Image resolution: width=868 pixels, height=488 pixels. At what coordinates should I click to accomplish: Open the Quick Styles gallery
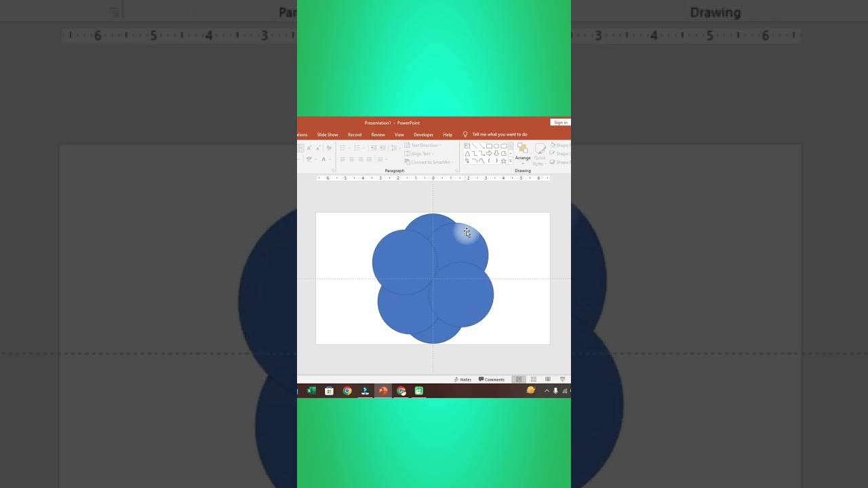(540, 155)
